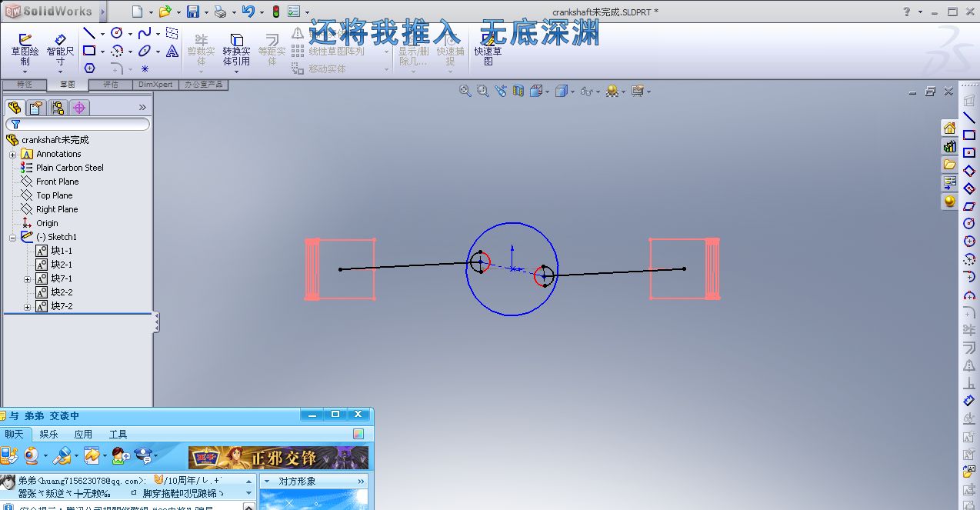Open the 工具 menu in QQ chat
980x510 pixels.
[x=118, y=434]
